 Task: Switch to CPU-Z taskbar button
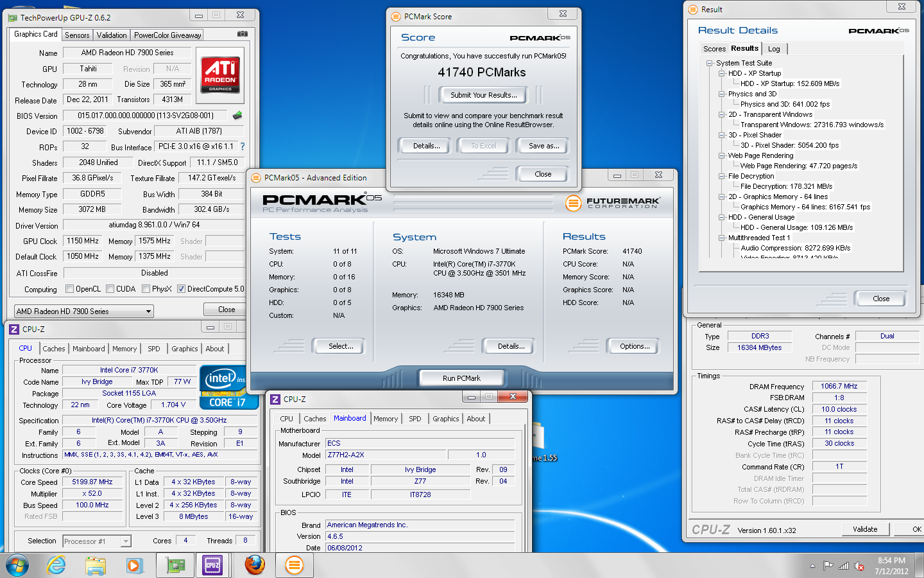tap(212, 566)
